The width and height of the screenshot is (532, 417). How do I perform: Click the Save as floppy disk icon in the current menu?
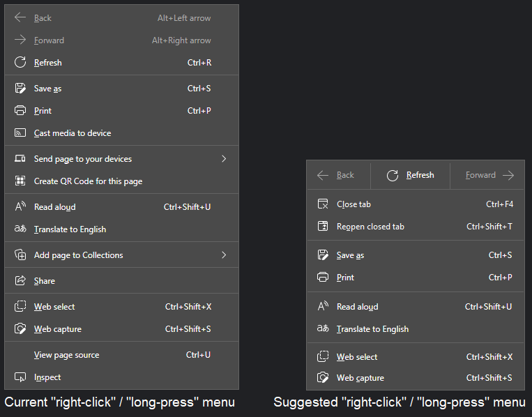[20, 89]
